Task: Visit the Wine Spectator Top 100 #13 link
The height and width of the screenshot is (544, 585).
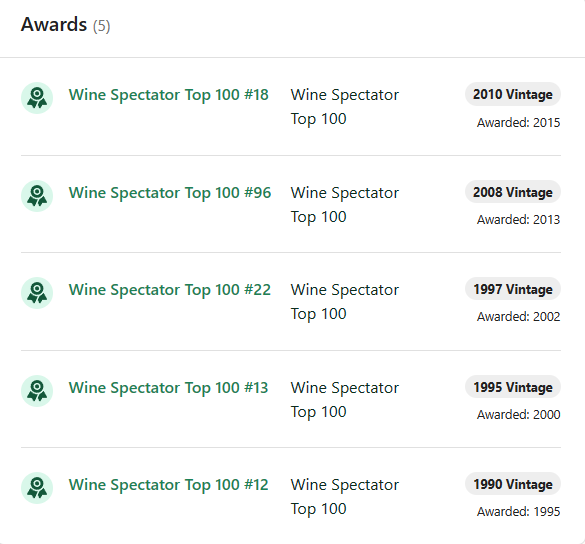Action: [x=169, y=388]
